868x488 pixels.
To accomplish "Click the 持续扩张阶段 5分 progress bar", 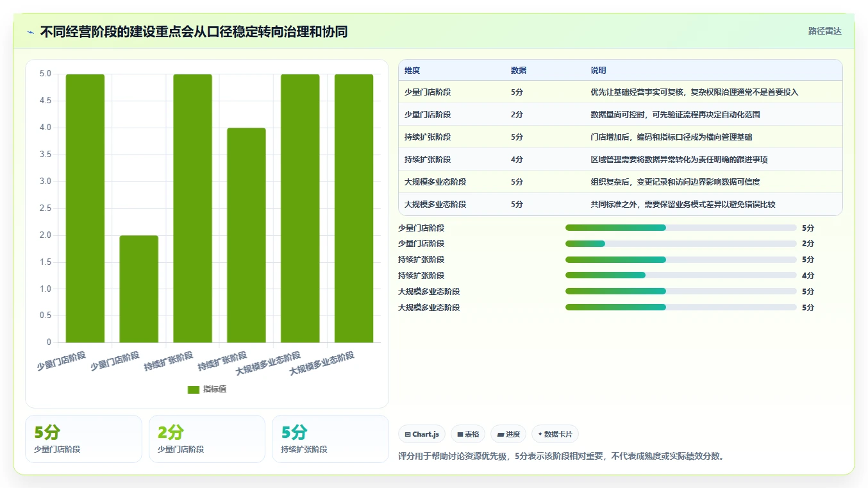I will (681, 260).
